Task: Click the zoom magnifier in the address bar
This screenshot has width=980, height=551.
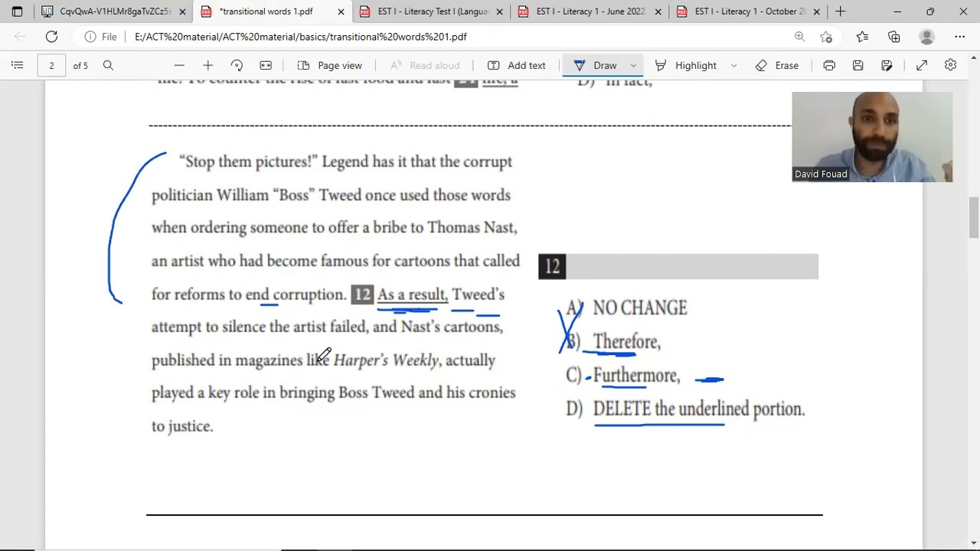Action: (x=799, y=37)
